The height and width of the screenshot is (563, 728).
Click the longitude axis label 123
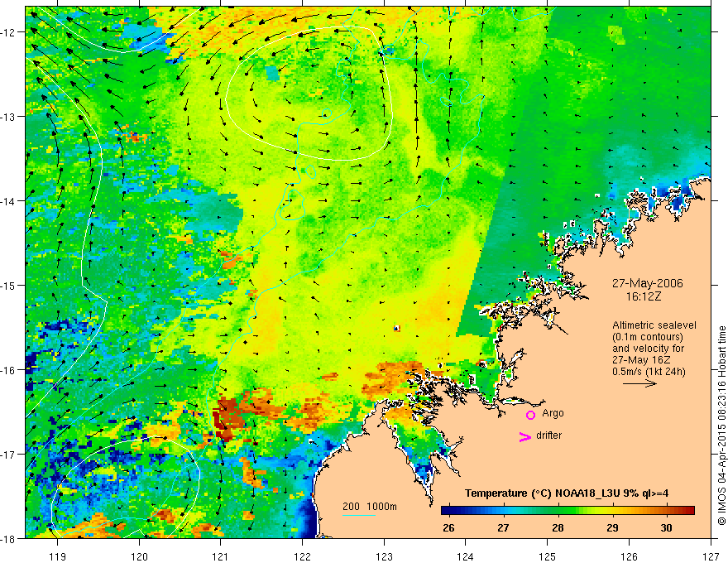pos(385,556)
